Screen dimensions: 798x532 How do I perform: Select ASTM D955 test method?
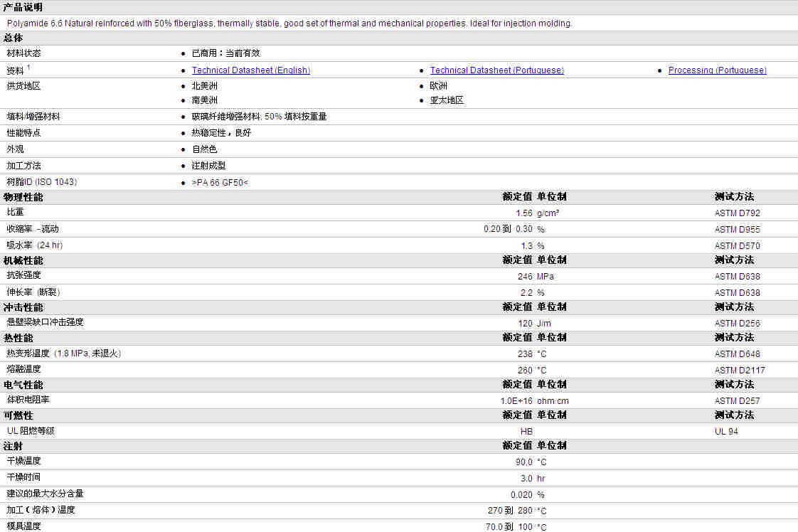[737, 230]
